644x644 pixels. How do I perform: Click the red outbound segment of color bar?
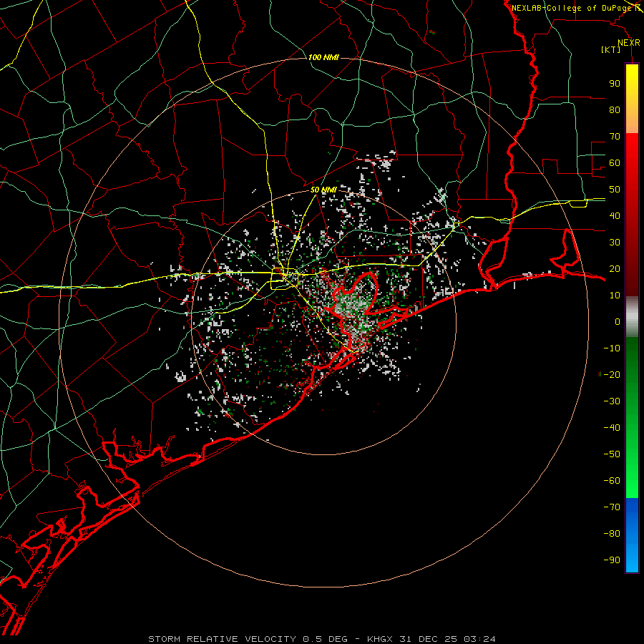tap(632, 215)
